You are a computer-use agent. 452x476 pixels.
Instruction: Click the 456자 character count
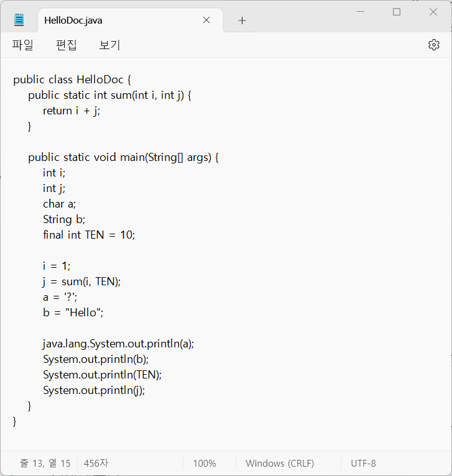click(96, 463)
